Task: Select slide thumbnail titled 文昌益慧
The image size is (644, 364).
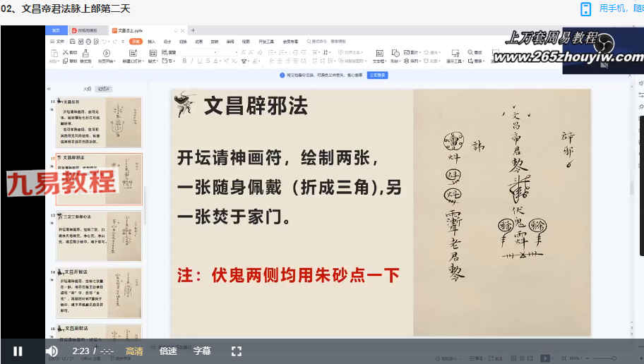Action: (99, 122)
